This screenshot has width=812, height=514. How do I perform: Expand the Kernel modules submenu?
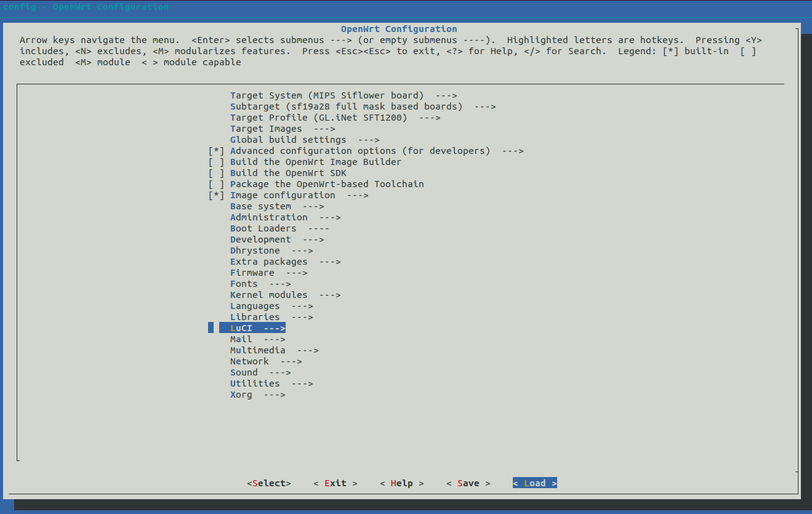(285, 295)
